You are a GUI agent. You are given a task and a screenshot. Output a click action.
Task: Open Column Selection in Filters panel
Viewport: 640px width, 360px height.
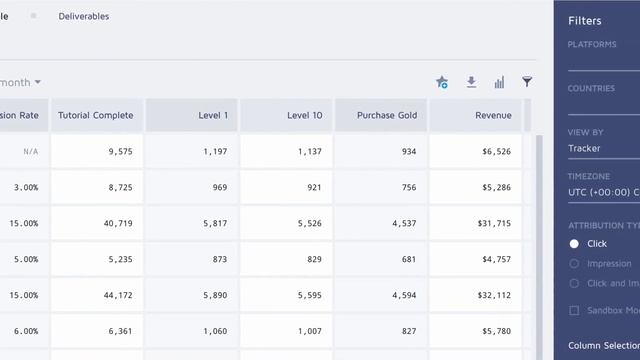pos(604,346)
